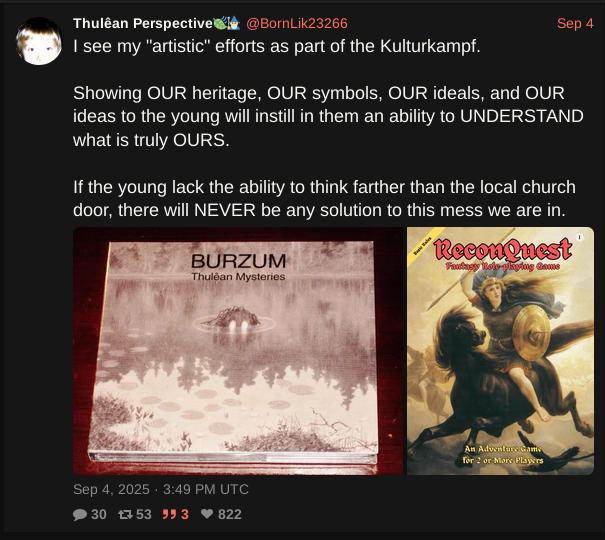Click the 3 quotes count
Screen dimensions: 605x540
pos(185,515)
